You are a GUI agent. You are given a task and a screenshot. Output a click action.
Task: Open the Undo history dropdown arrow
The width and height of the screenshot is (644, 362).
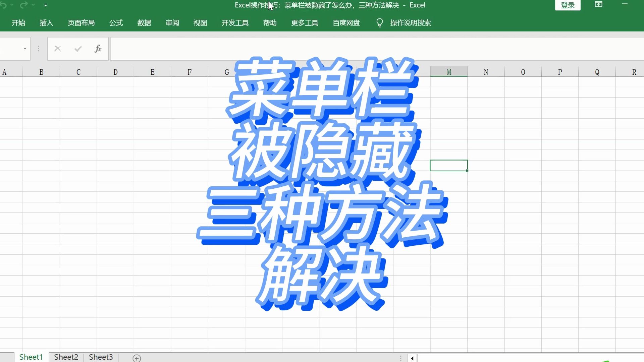pyautogui.click(x=12, y=5)
